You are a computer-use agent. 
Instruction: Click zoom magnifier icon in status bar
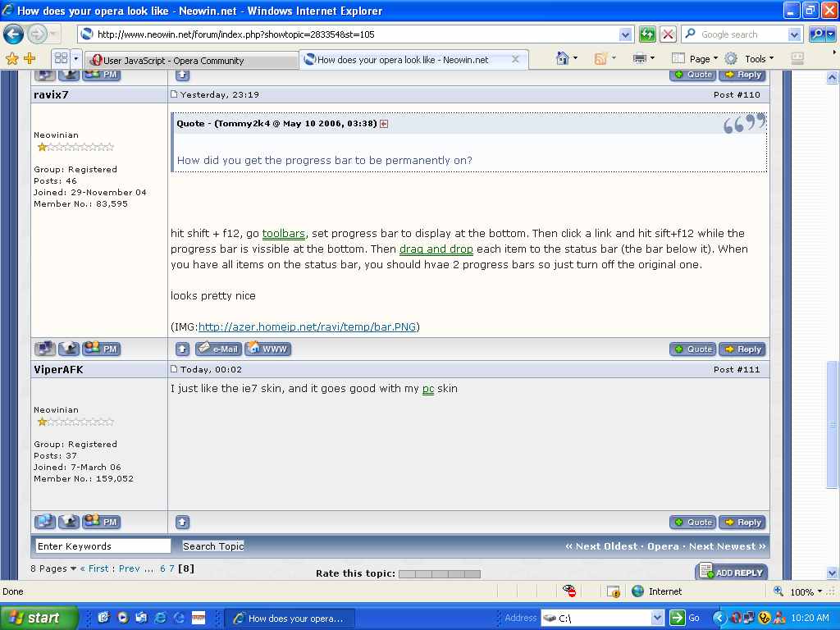coord(778,591)
